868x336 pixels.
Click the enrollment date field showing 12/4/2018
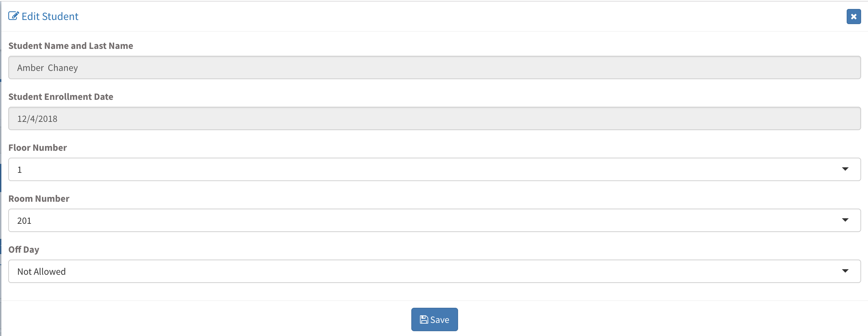pos(434,118)
